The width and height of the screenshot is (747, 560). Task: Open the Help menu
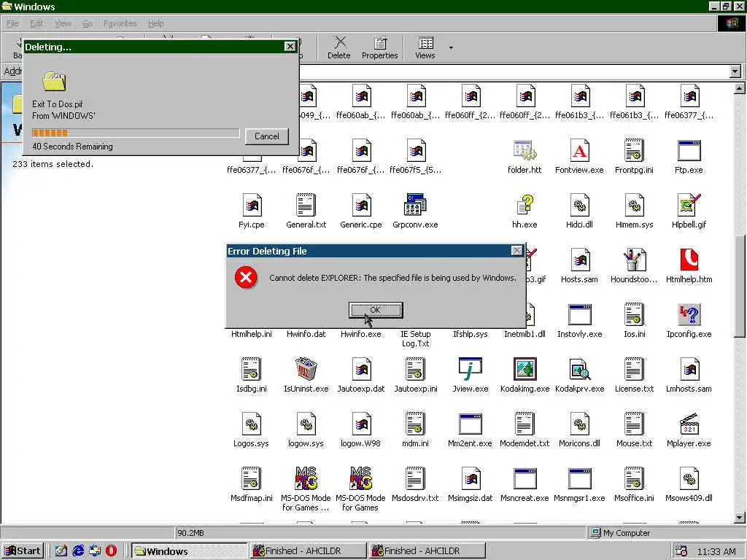[x=156, y=23]
